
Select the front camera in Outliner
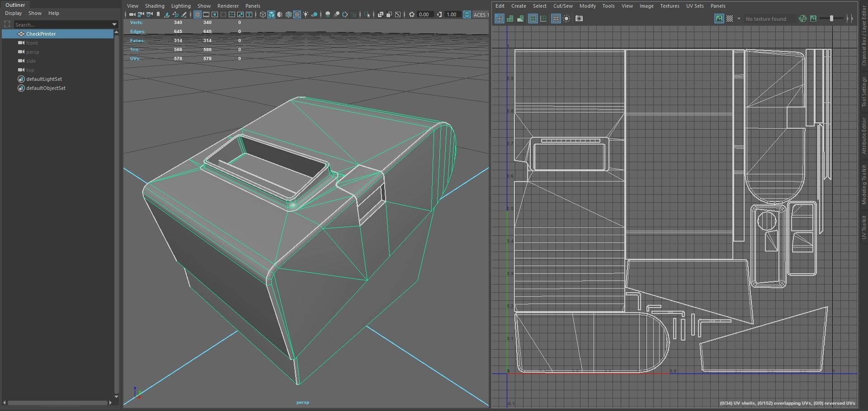coord(32,43)
